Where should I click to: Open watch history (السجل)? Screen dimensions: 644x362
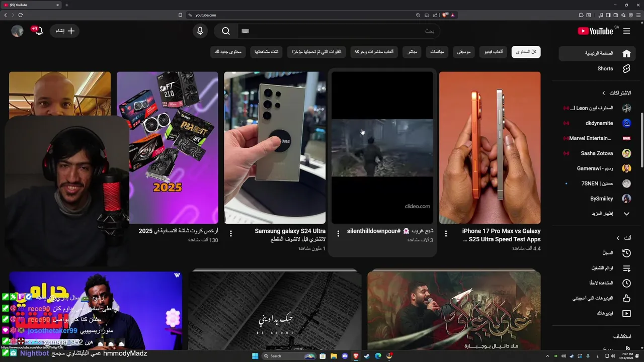(x=597, y=253)
